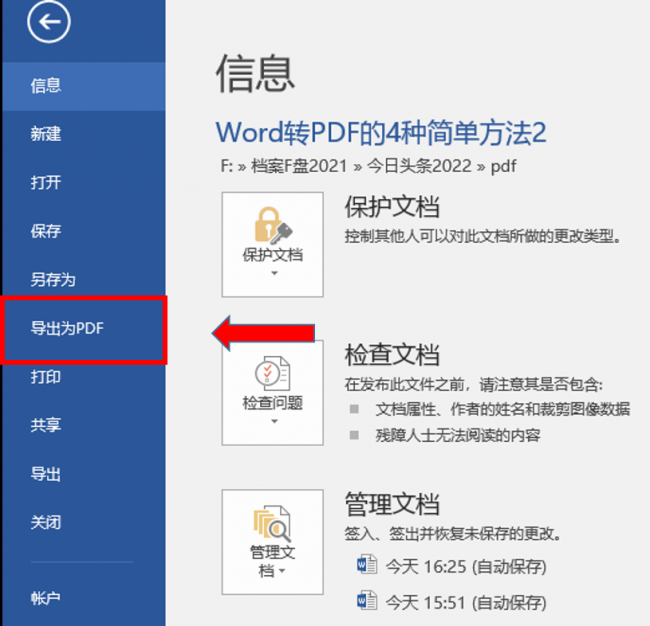Image resolution: width=650 pixels, height=626 pixels.
Task: Click the file path ending in pdf
Action: pos(369,166)
